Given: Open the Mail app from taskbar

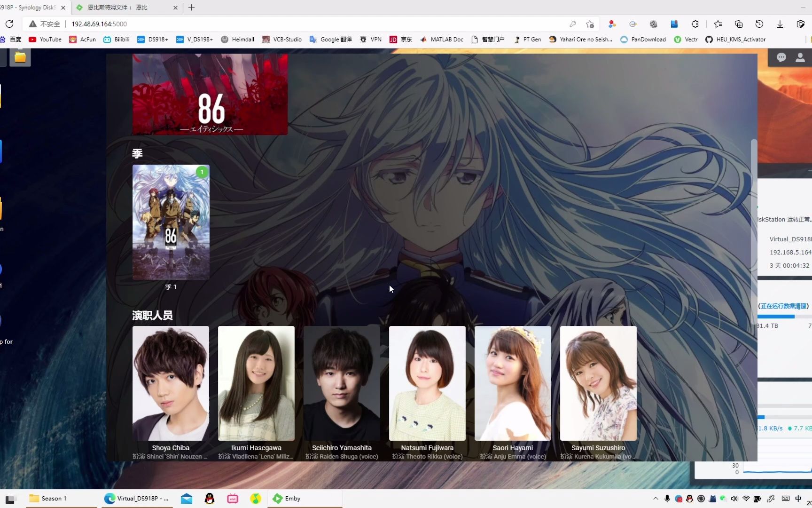Looking at the screenshot, I should 187,499.
